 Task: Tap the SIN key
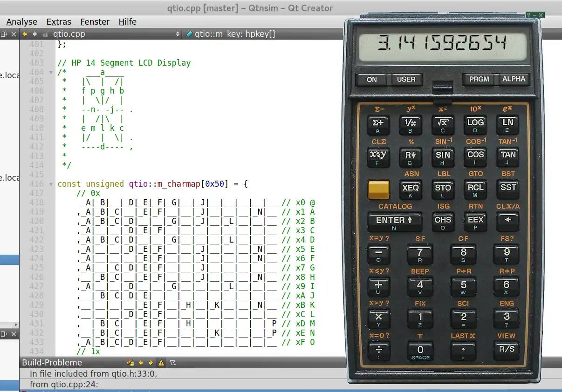[x=443, y=158]
